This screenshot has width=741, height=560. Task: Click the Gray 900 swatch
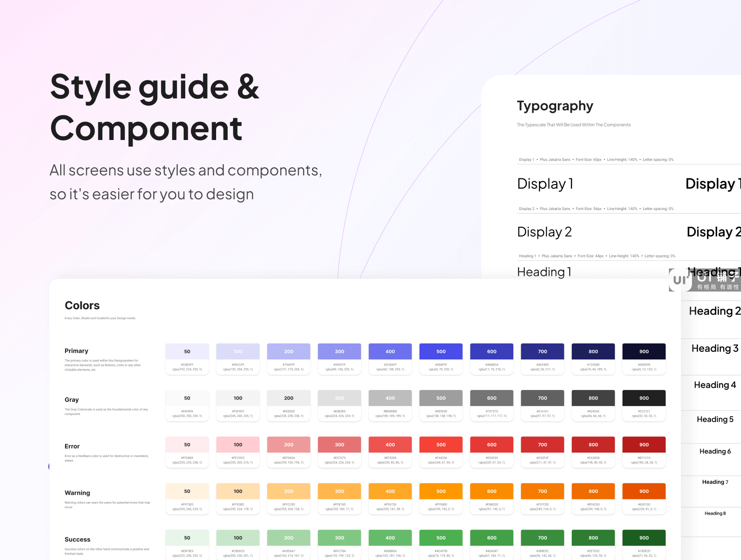(644, 405)
